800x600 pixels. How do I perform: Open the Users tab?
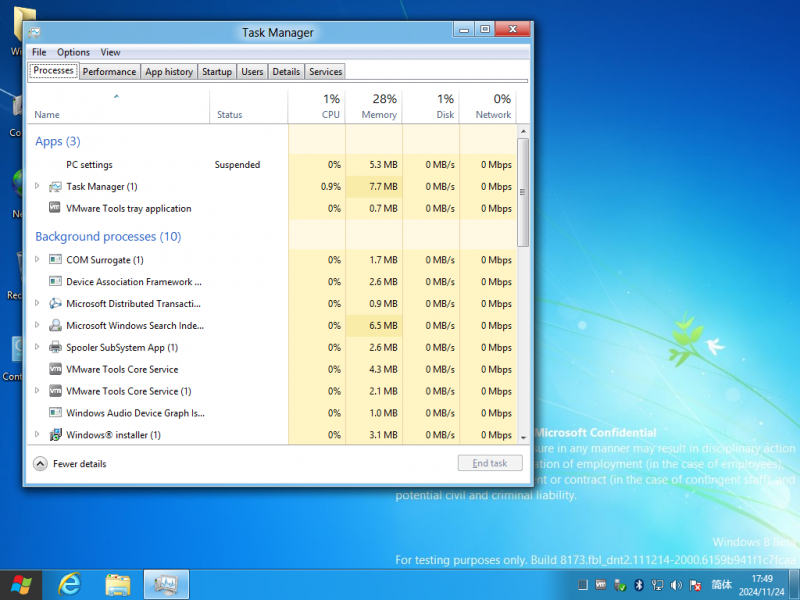252,72
